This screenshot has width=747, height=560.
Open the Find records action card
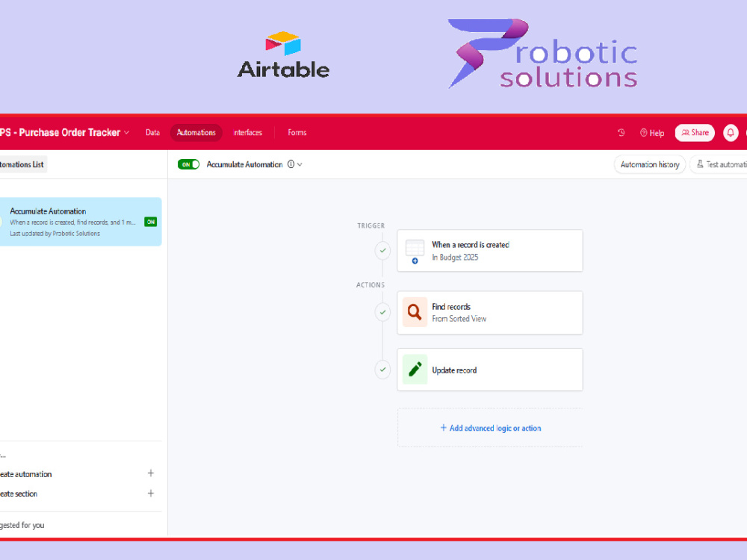click(x=490, y=312)
